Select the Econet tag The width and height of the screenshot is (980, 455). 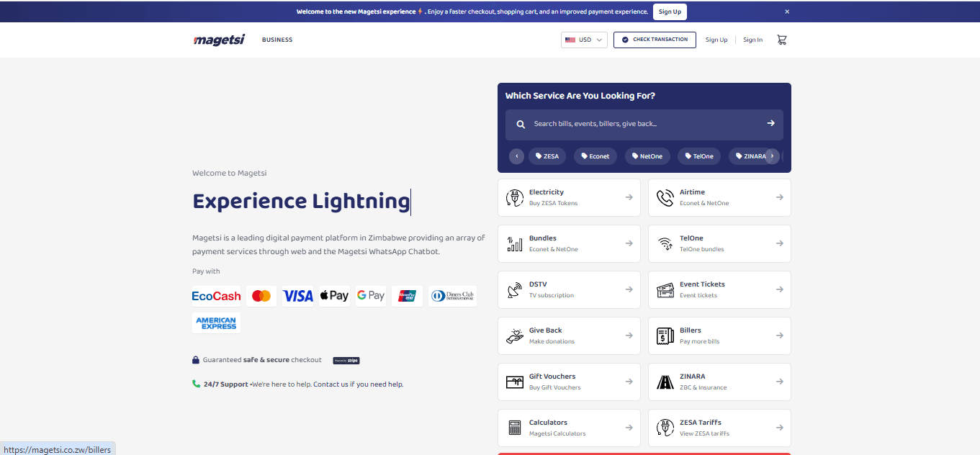(x=595, y=156)
